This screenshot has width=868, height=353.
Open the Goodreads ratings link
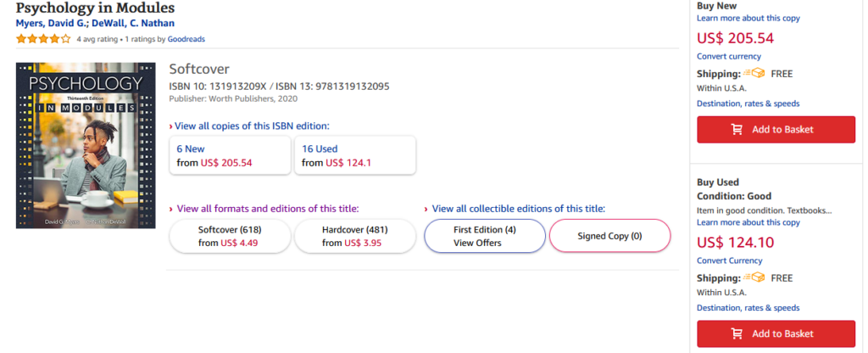(186, 39)
